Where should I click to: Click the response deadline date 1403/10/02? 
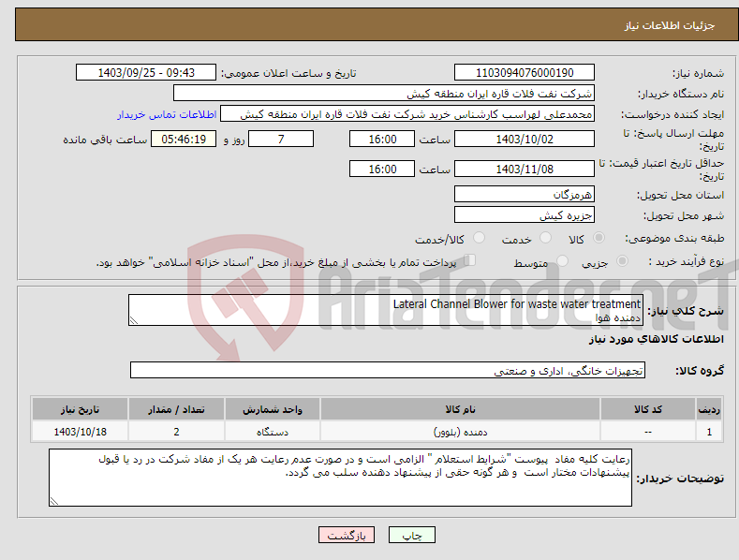[x=525, y=139]
